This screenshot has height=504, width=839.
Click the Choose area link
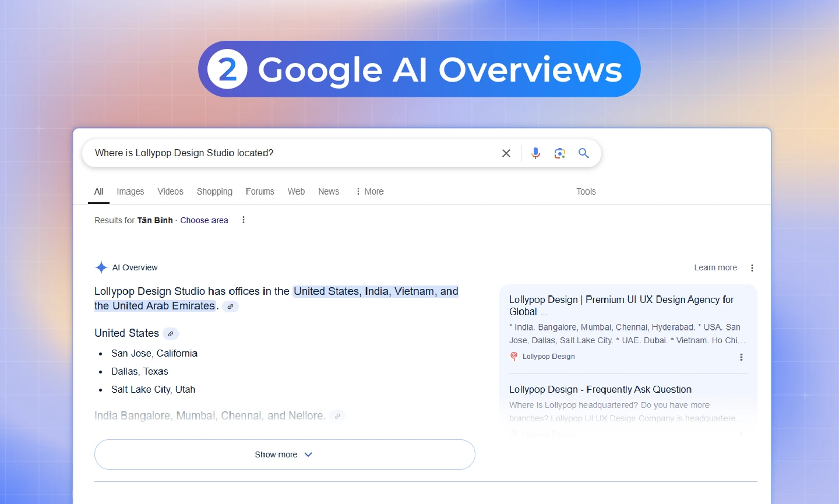(x=204, y=220)
